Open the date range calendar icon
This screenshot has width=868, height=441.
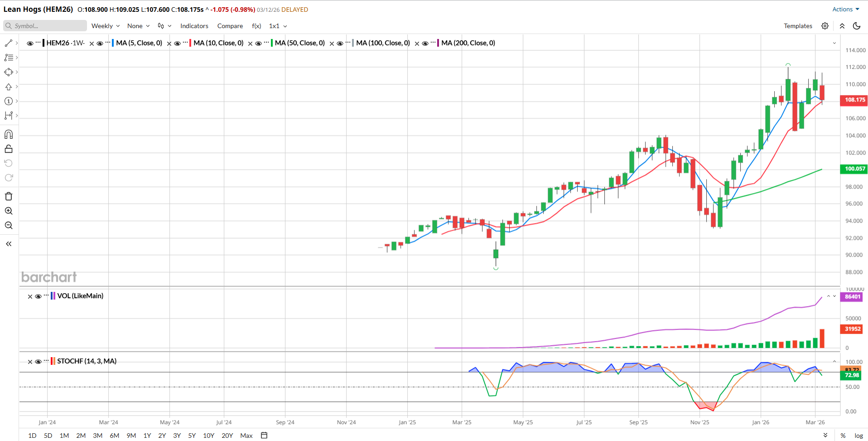pos(264,436)
